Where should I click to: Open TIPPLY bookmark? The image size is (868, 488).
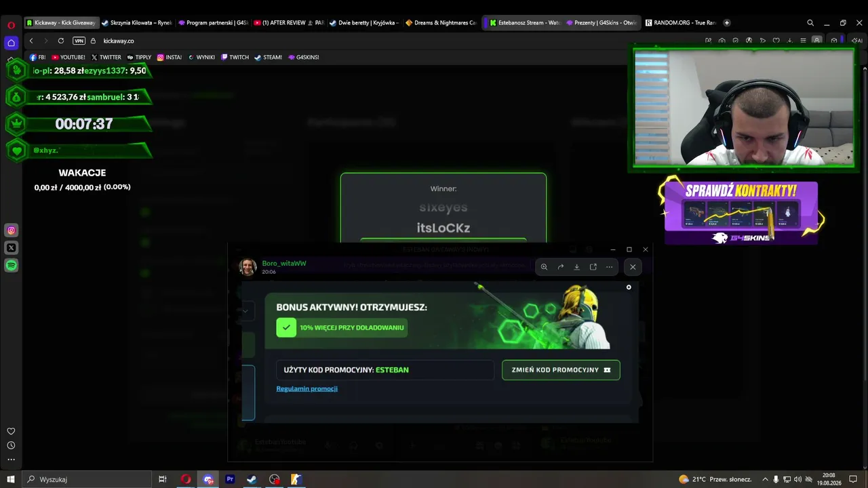[140, 58]
